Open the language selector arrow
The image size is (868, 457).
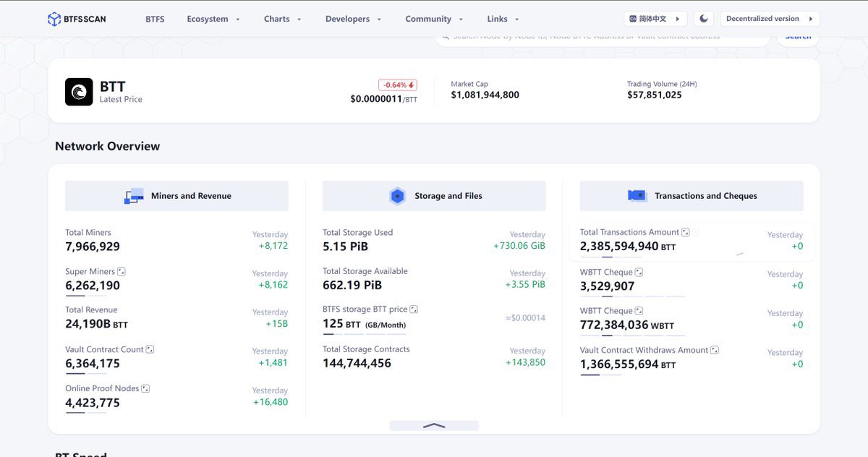[678, 18]
